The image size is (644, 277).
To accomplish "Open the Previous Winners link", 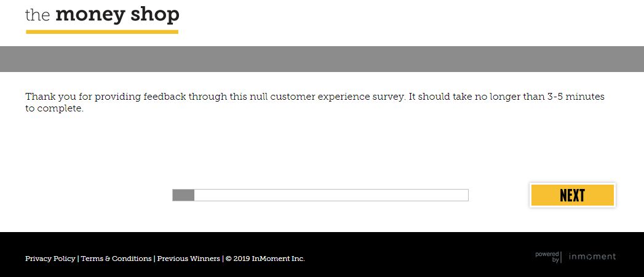I will click(x=188, y=259).
